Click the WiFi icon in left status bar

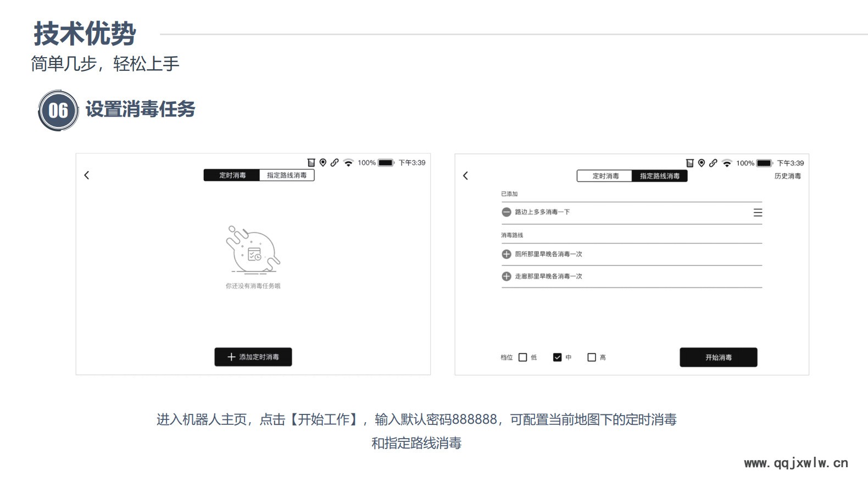(348, 163)
